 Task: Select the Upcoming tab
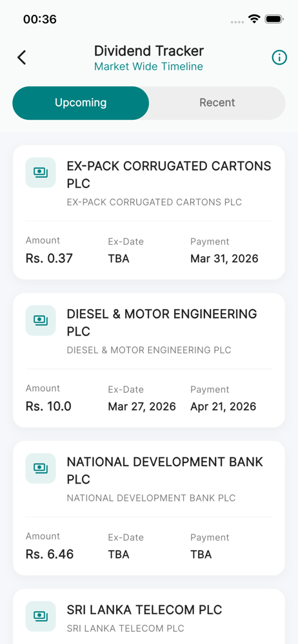tap(81, 102)
